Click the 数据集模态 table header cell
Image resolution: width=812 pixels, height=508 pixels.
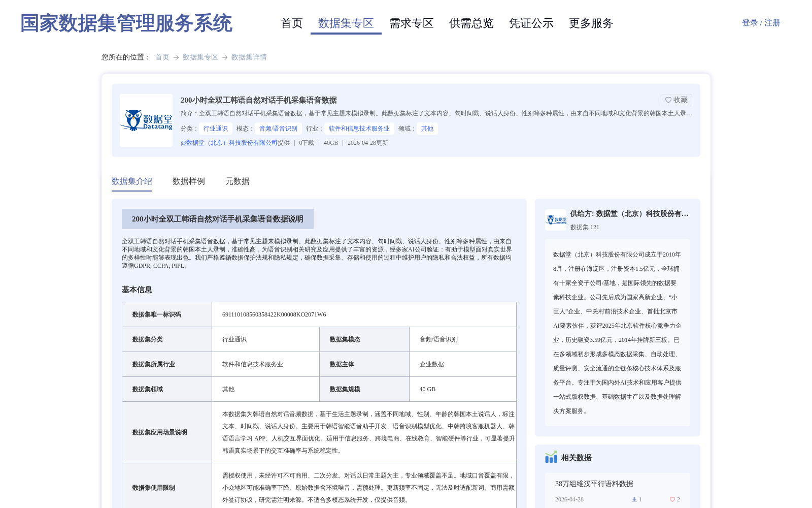point(364,339)
